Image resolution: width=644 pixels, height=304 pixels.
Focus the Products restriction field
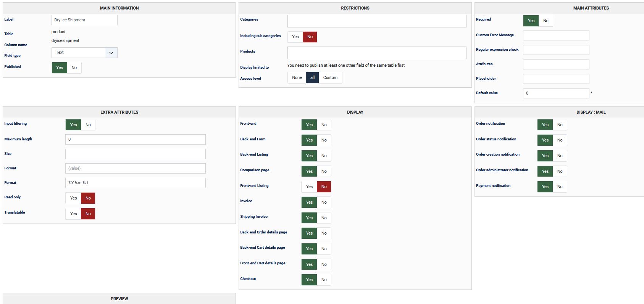coord(376,53)
